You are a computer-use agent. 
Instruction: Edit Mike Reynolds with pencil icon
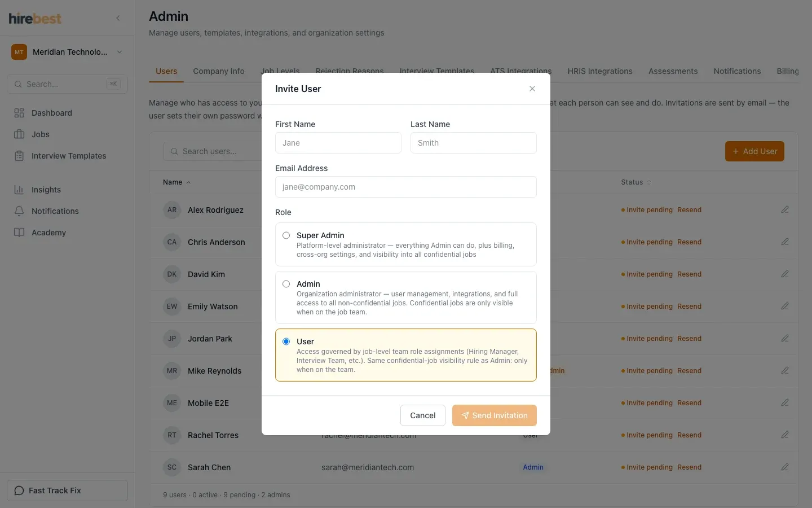pyautogui.click(x=784, y=370)
